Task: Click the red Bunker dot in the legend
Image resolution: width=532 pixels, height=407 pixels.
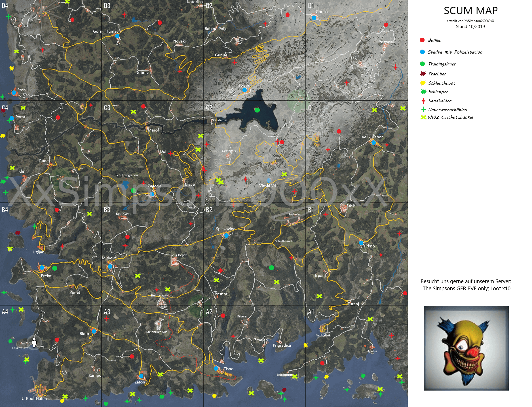Action: point(422,40)
